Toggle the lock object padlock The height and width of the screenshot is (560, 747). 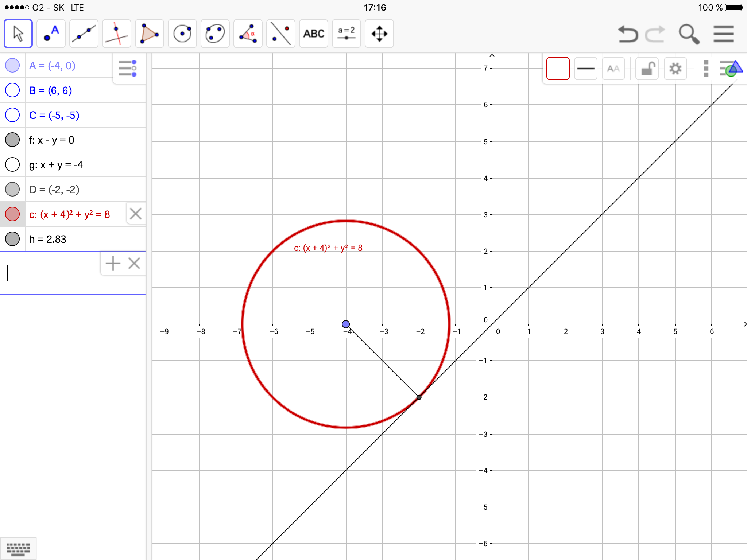pos(647,69)
